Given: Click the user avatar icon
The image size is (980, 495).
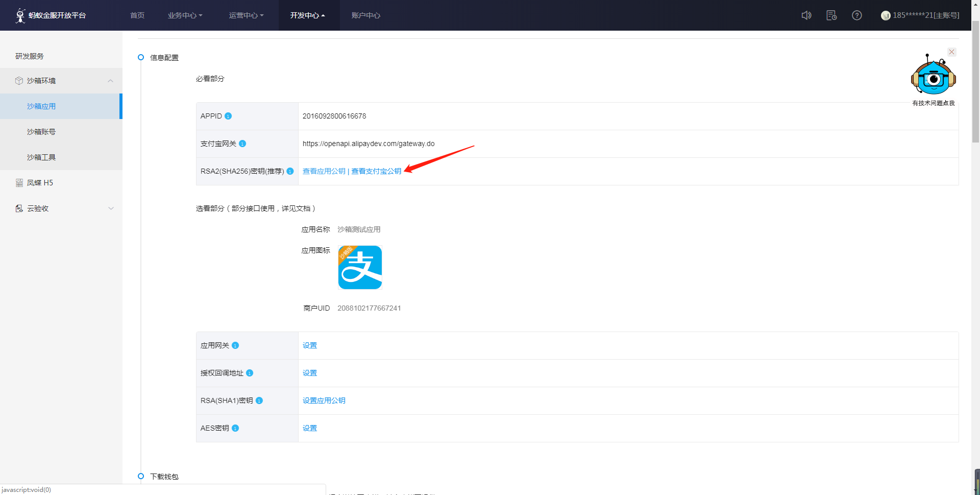Looking at the screenshot, I should tap(886, 15).
